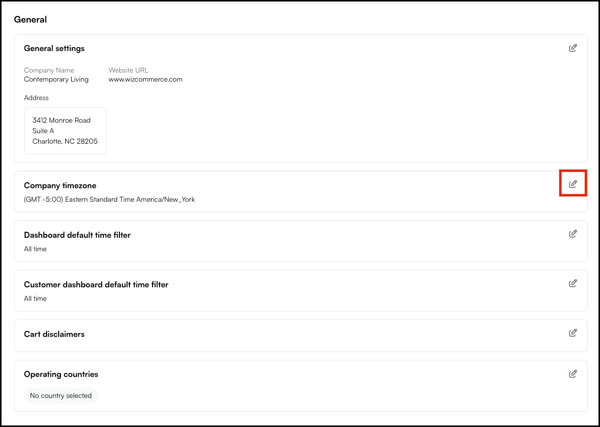This screenshot has width=600, height=427.
Task: Click the Cart disclaimers heading
Action: point(54,334)
